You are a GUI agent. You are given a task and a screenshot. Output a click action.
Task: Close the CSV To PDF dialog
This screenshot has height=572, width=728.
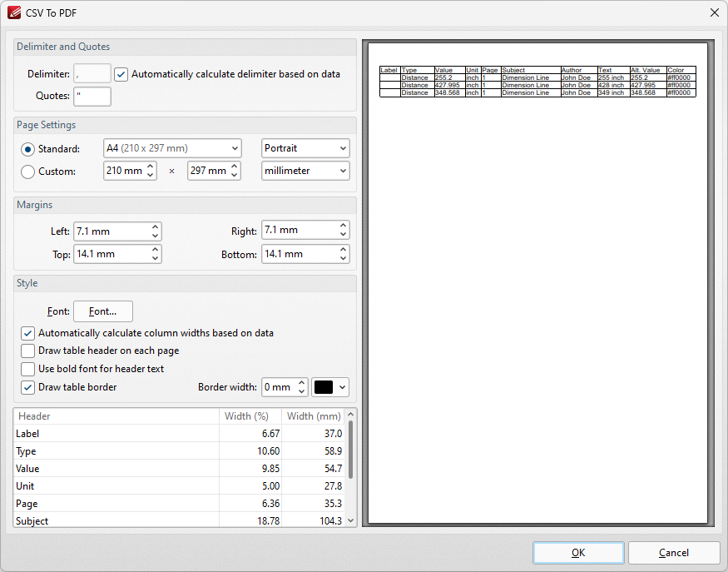(x=715, y=12)
